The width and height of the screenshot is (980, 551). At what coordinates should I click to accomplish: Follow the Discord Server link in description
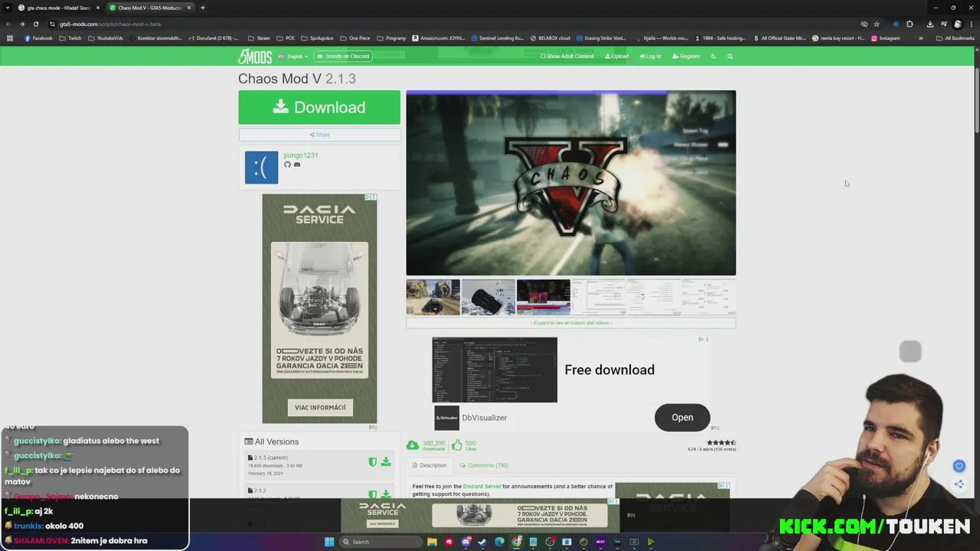(482, 486)
